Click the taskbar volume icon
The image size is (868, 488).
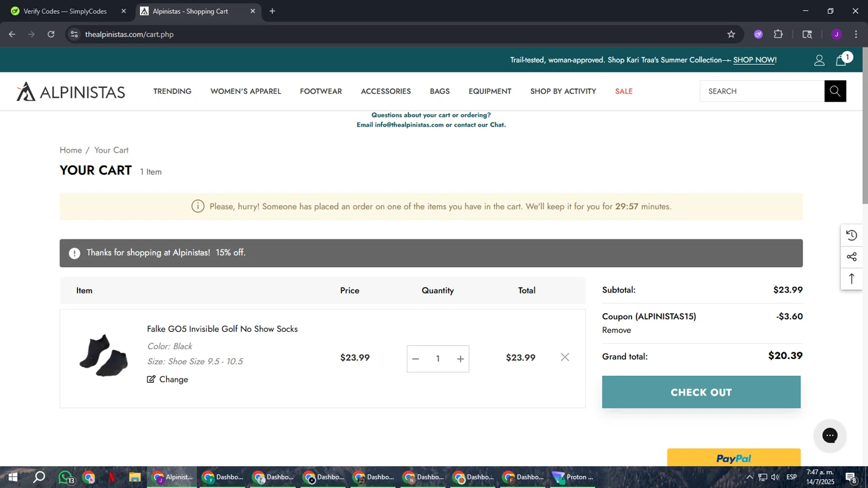click(775, 478)
